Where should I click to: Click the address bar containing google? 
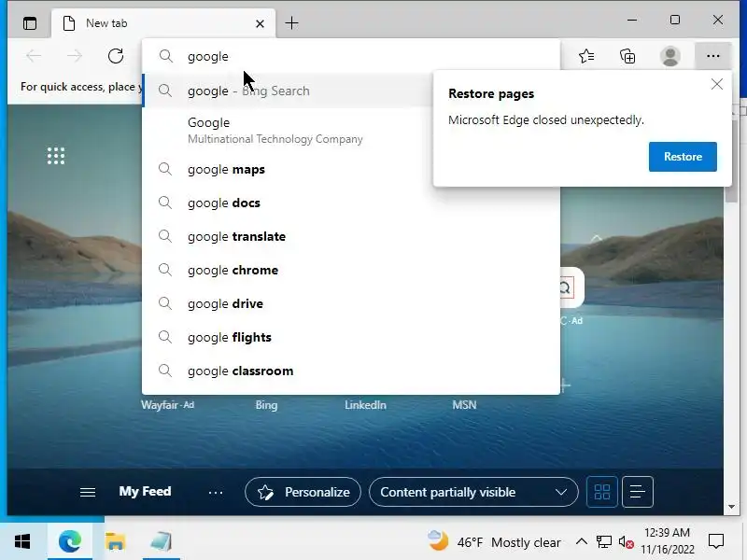point(351,56)
